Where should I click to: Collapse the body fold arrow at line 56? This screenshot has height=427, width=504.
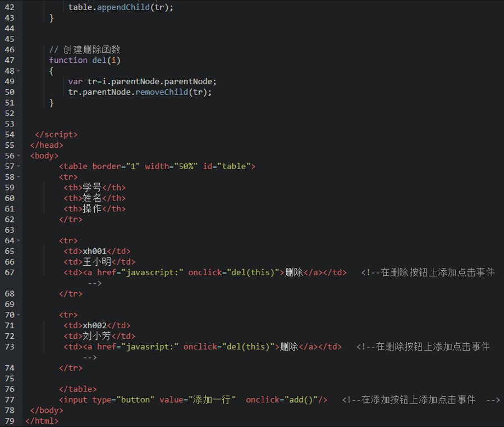pyautogui.click(x=19, y=156)
